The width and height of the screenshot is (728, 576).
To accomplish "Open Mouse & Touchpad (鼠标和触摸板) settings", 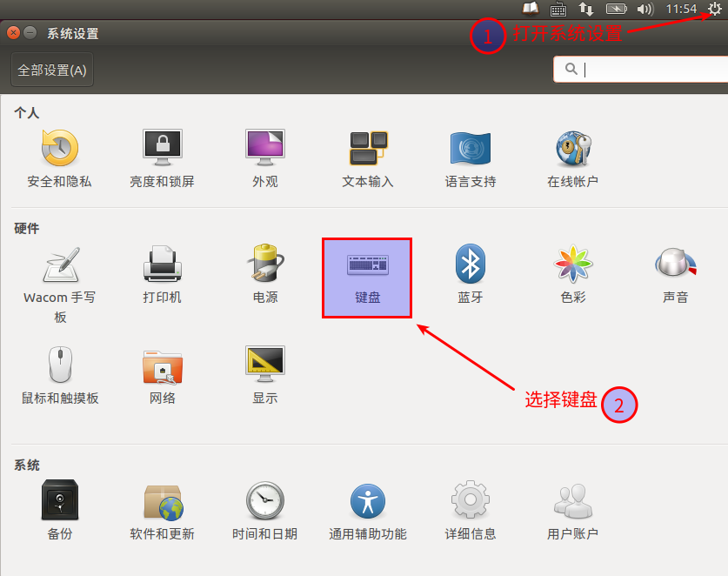I will (x=60, y=375).
